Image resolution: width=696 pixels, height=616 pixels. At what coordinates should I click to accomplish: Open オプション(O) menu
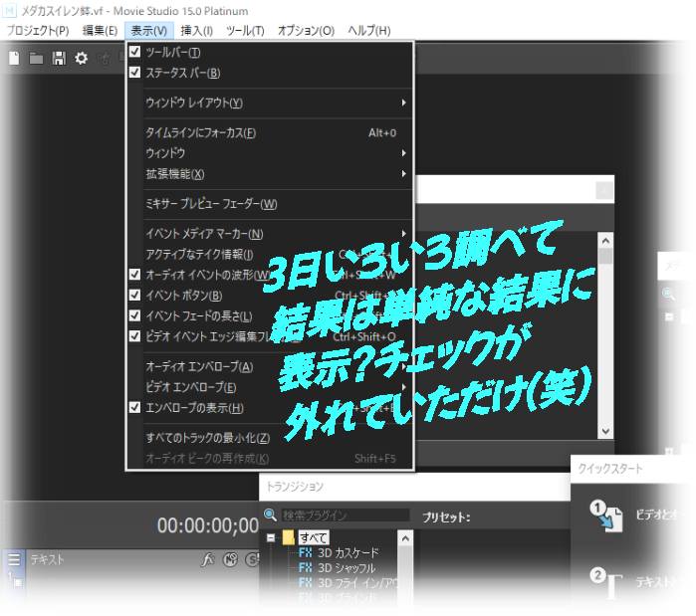tap(306, 31)
